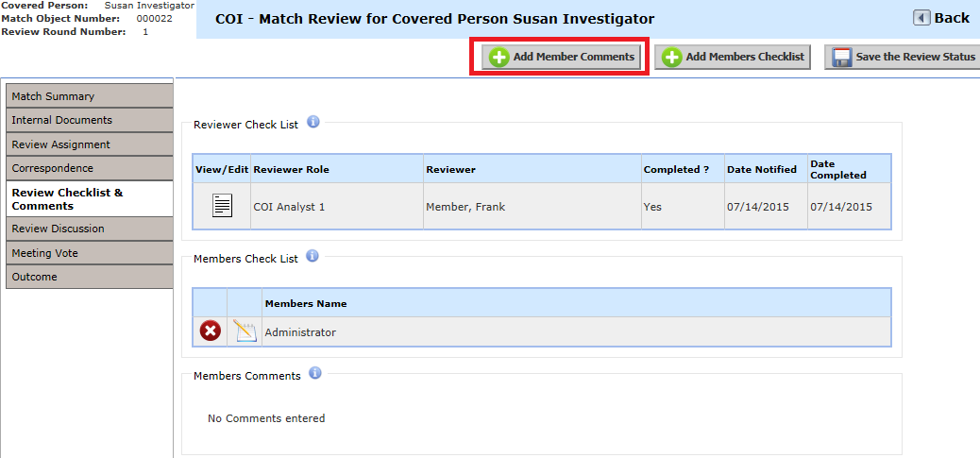Screen dimensions: 980x458
Task: Switch to Review Assignment tab
Action: point(90,144)
